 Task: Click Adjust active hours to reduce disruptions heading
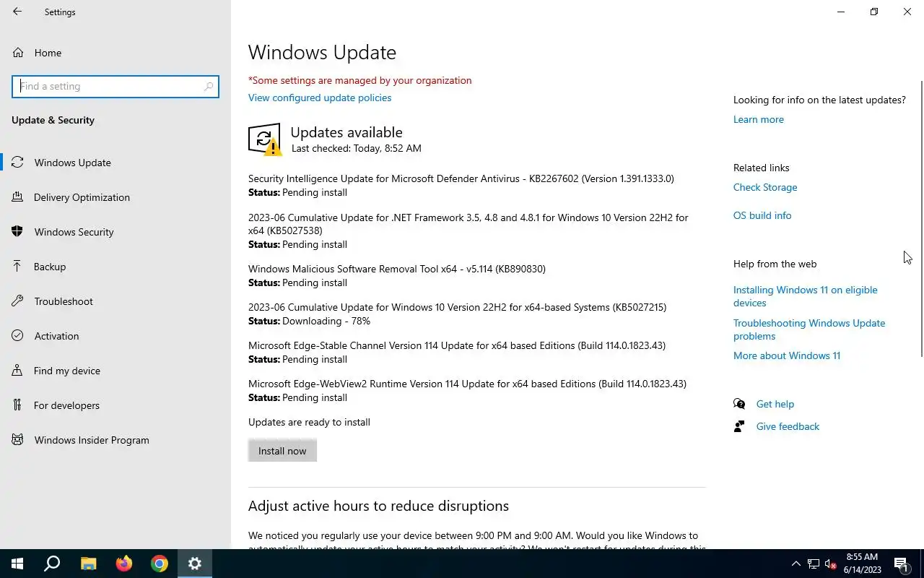click(x=378, y=506)
